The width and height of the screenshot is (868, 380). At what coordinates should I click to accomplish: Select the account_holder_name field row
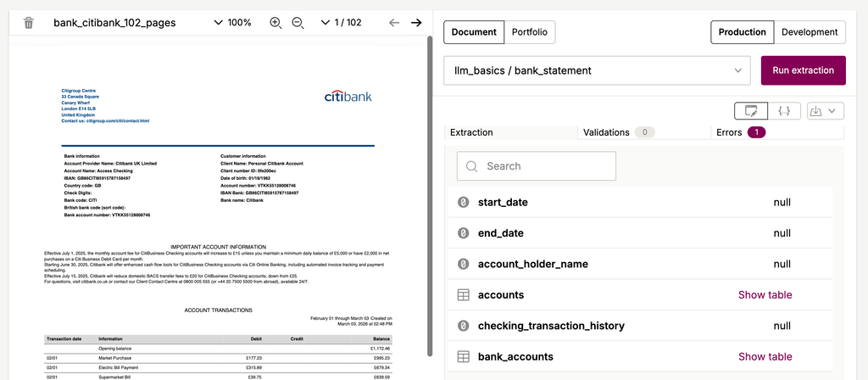coord(640,265)
